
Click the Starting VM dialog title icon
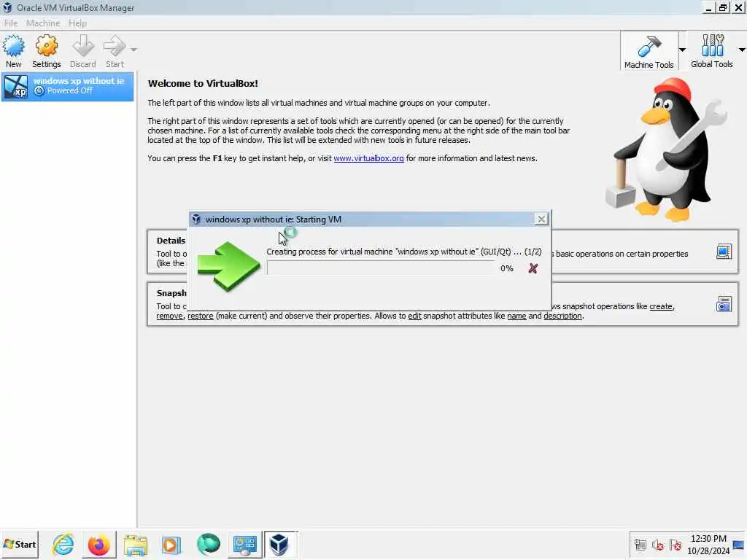[x=196, y=219]
